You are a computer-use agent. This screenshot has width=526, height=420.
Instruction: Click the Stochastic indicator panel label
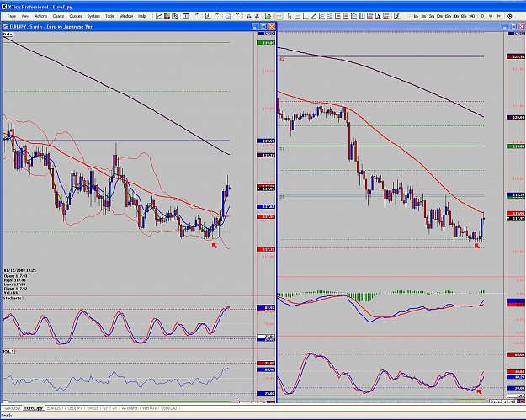[x=13, y=298]
